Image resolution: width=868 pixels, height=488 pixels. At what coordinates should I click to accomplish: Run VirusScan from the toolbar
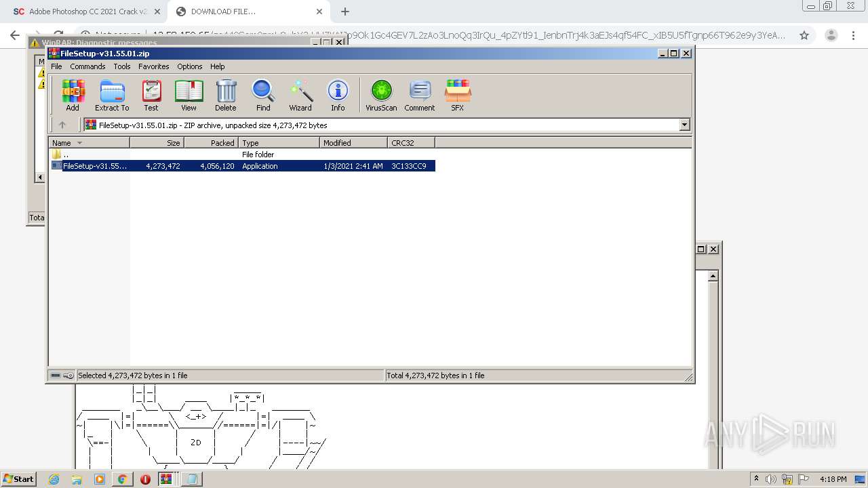(381, 95)
